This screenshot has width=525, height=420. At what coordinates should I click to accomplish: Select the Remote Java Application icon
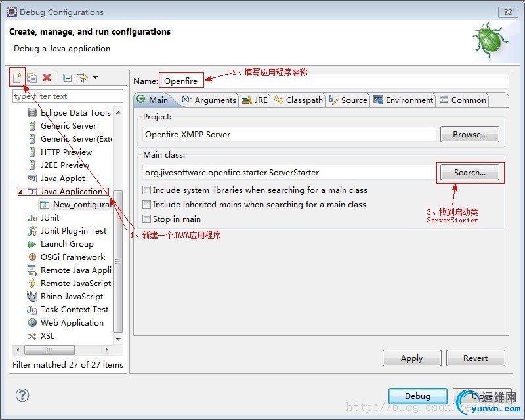[x=32, y=270]
